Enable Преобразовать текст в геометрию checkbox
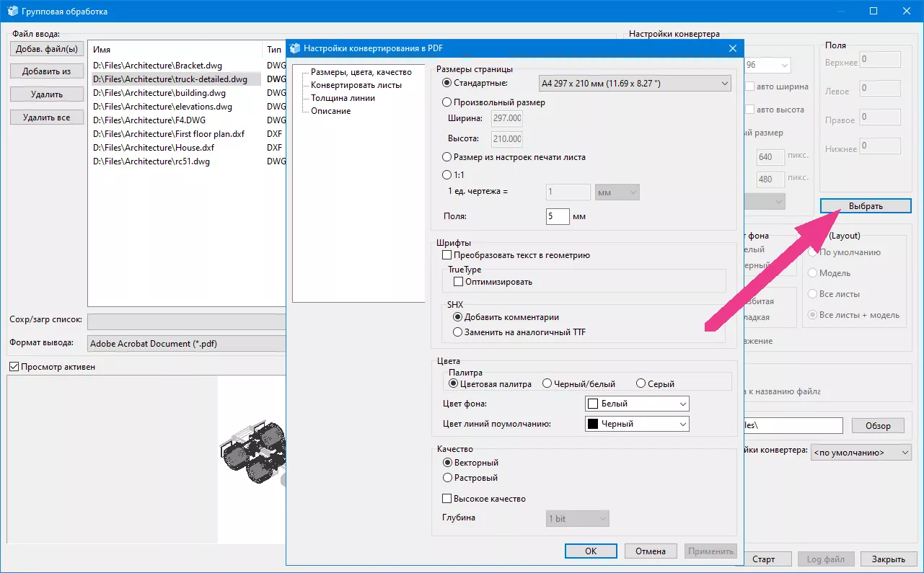The width and height of the screenshot is (924, 573). click(x=446, y=255)
